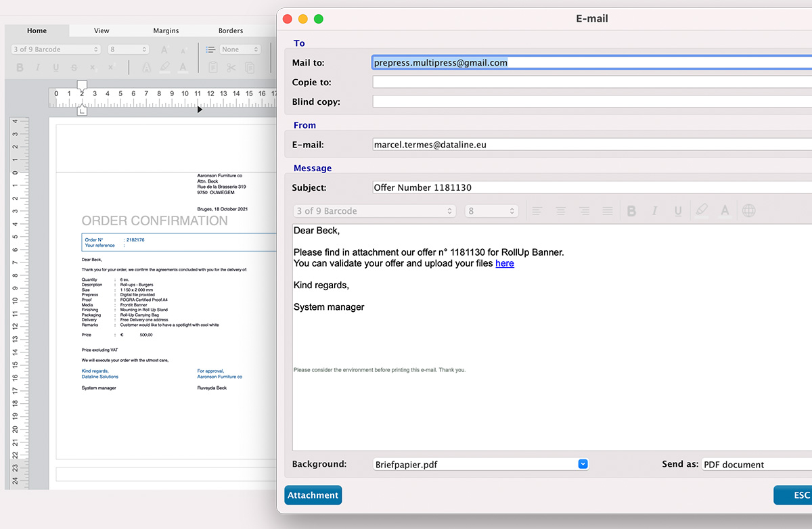The image size is (812, 529).
Task: Click the black right-margin triangle on the ruler
Action: [200, 109]
